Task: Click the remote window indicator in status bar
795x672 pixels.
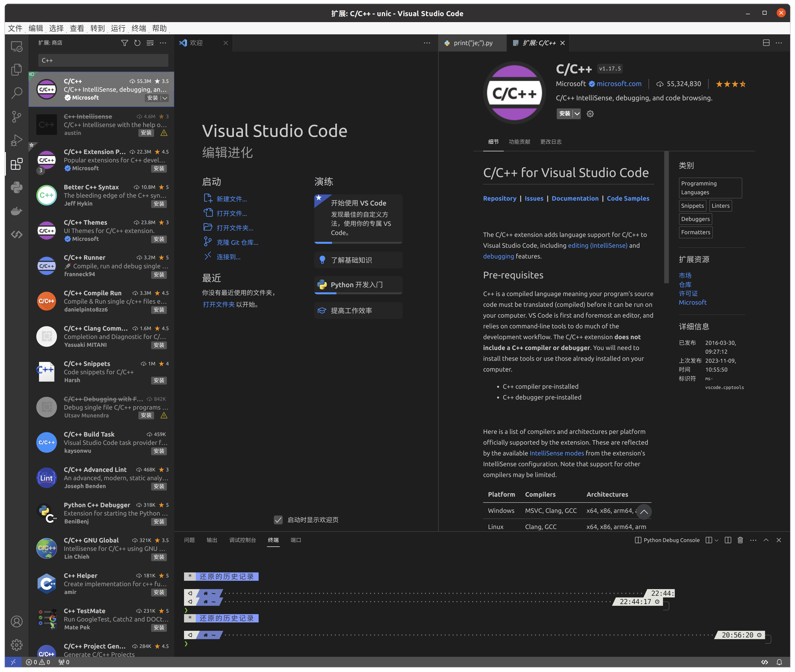Action: pos(13,662)
